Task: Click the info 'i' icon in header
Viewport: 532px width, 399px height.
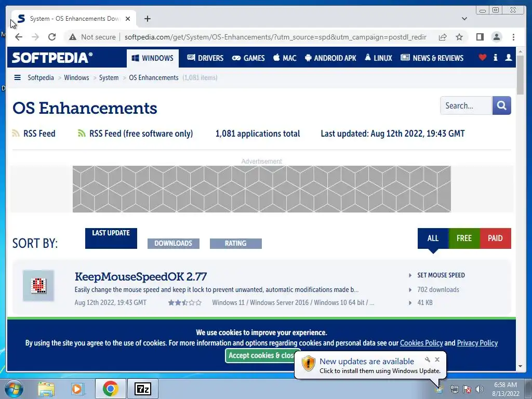Action: pos(495,57)
